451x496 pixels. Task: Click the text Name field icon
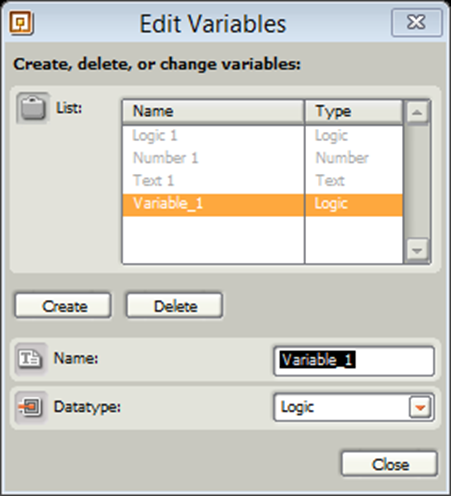coord(31,359)
